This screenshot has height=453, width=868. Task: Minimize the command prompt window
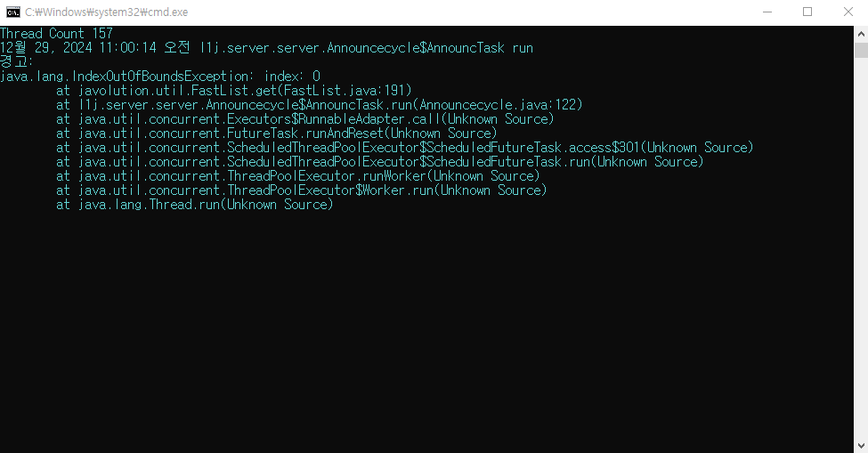click(767, 12)
